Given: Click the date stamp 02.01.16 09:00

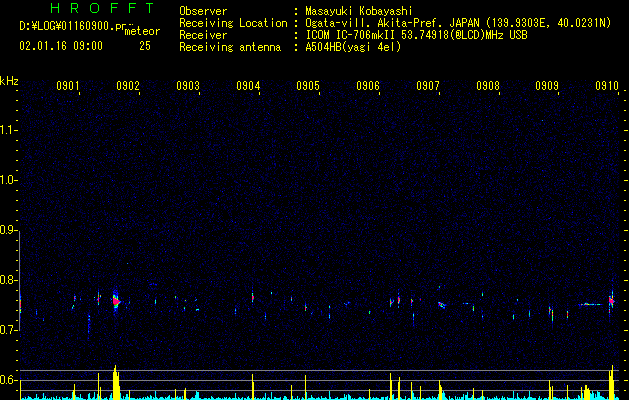Looking at the screenshot, I should pos(61,46).
